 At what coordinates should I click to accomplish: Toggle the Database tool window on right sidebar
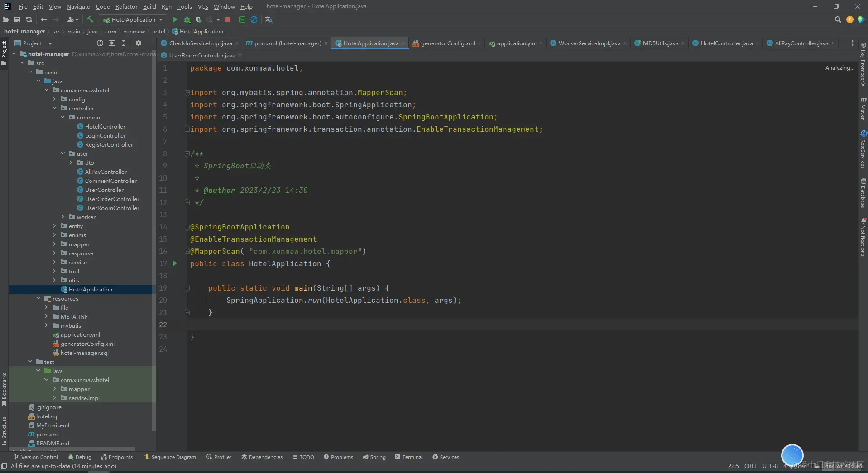tap(863, 193)
